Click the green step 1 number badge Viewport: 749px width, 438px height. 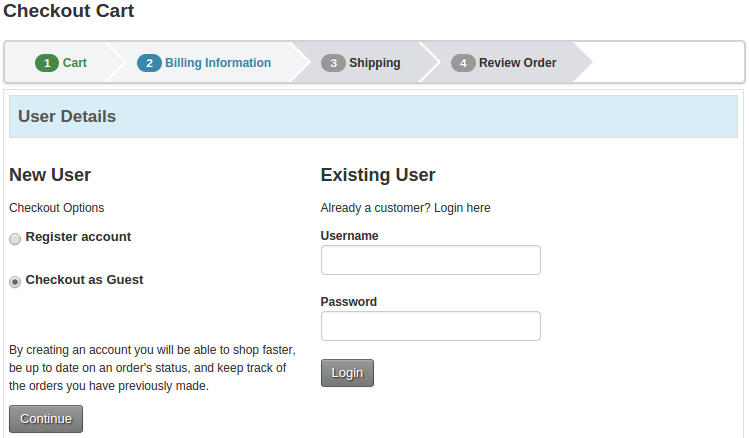click(47, 63)
